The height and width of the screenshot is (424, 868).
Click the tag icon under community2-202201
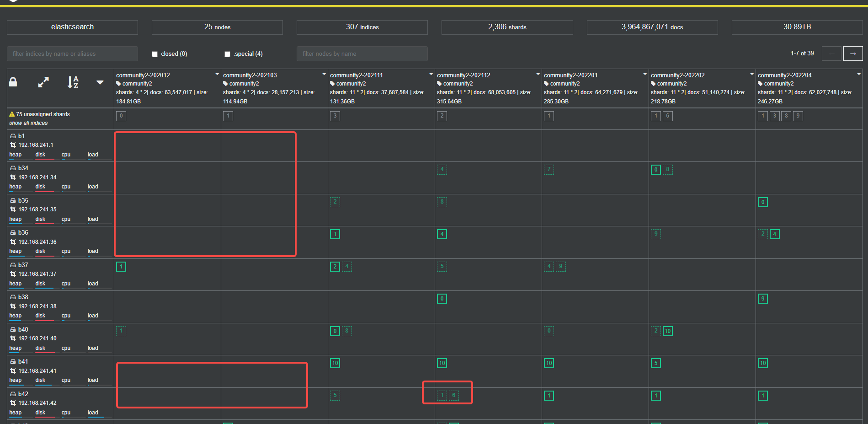click(546, 84)
